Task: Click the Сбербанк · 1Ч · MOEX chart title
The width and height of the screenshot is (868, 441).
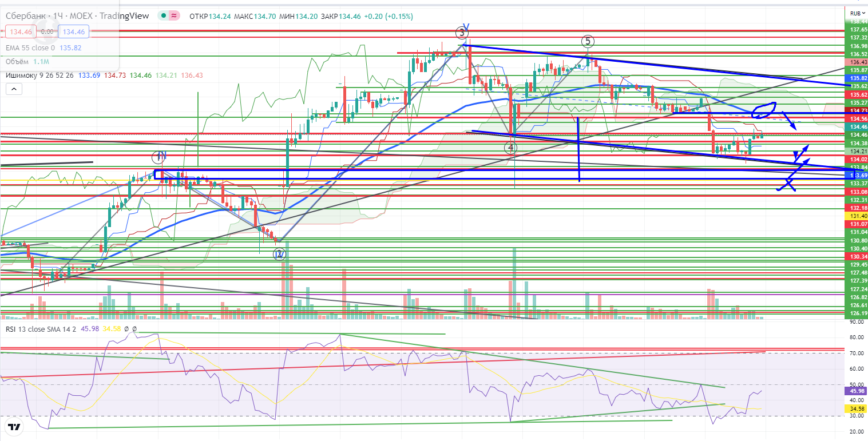Action: (77, 16)
